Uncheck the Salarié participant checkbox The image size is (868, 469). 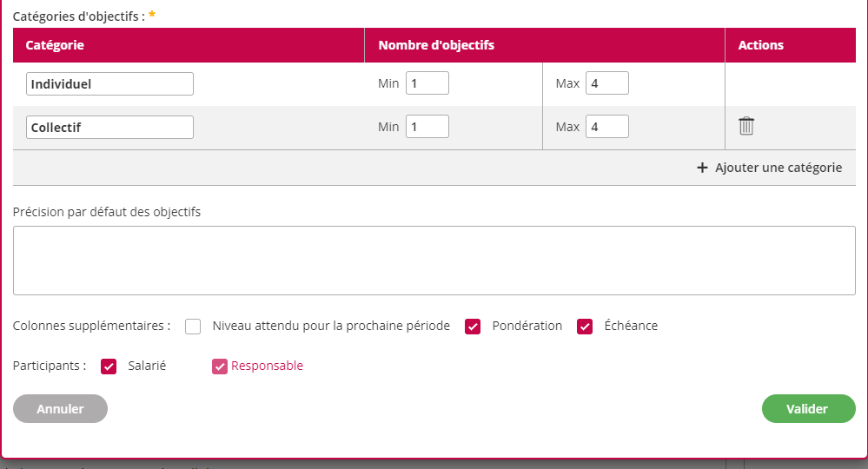[109, 367]
